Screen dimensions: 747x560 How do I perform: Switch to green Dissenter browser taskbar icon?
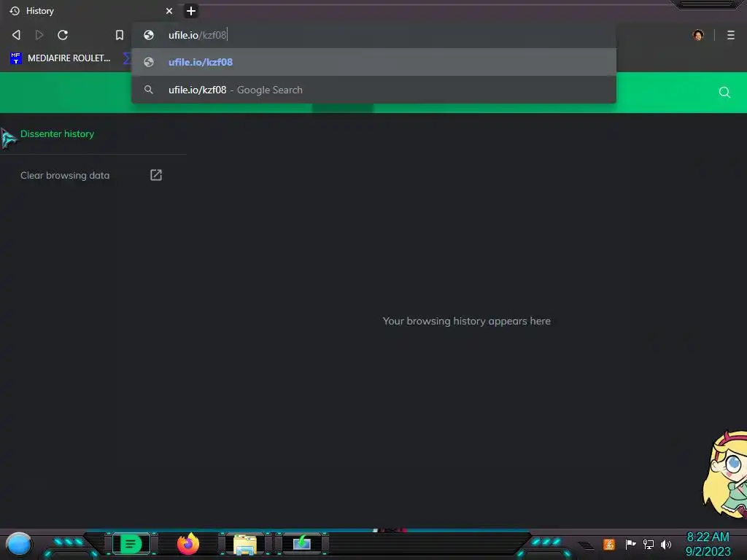[131, 544]
